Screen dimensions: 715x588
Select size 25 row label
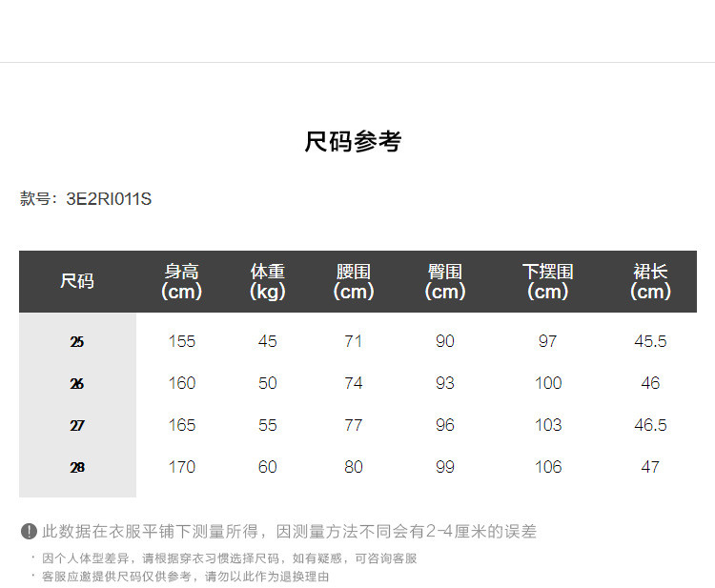click(x=77, y=341)
